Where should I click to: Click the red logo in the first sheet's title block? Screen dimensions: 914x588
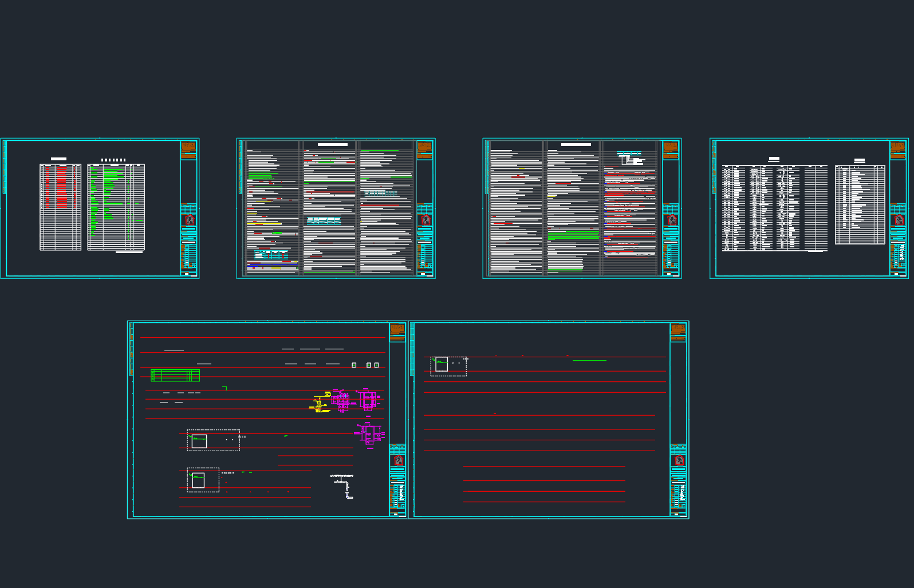click(x=190, y=220)
